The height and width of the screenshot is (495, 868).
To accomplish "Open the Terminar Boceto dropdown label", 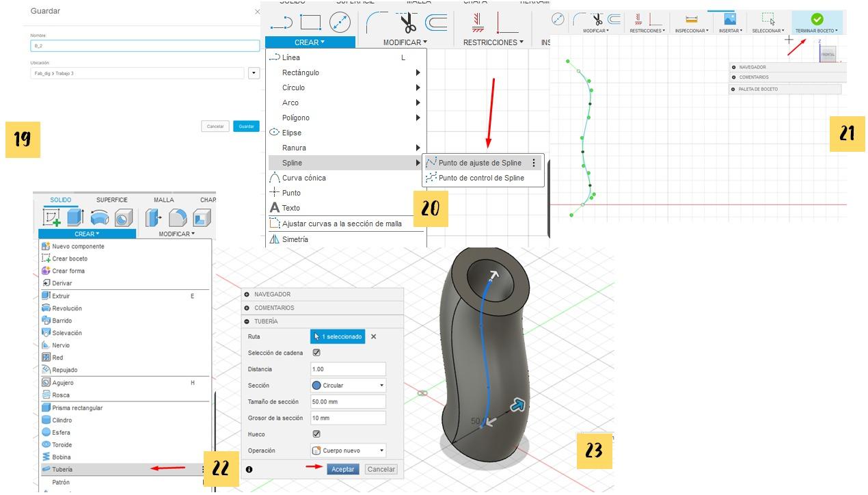I will (817, 31).
